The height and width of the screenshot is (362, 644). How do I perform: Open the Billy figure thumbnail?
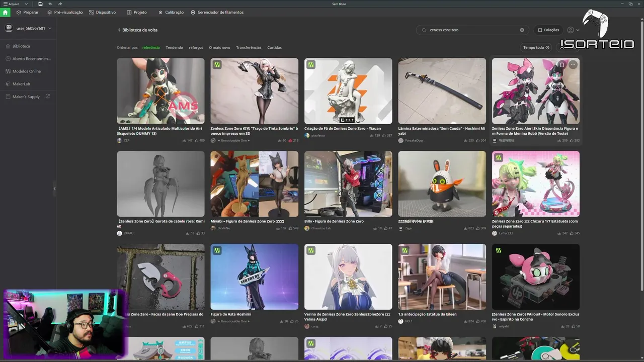(348, 184)
